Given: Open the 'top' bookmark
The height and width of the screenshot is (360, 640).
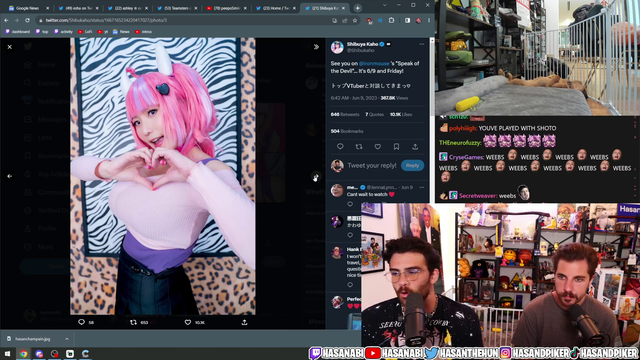Looking at the screenshot, I should click(x=42, y=31).
